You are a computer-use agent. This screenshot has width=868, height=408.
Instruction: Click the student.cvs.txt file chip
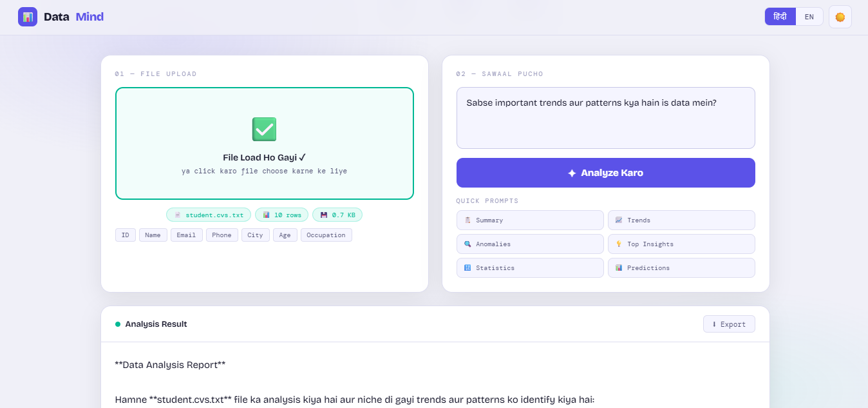coord(209,215)
